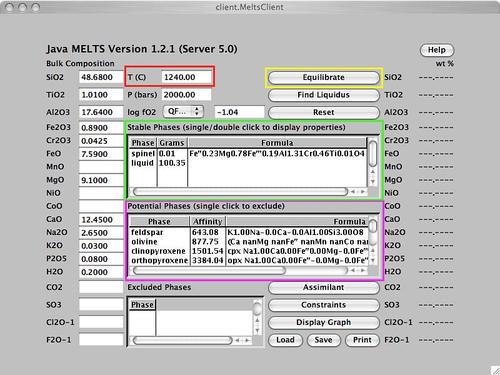Select the spinel row in Stable Phases
The width and height of the screenshot is (500, 375).
[247, 154]
